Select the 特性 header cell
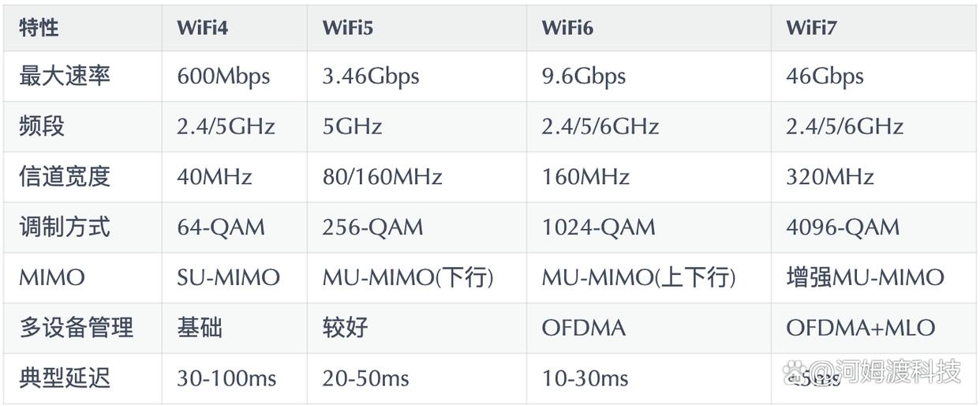The width and height of the screenshot is (980, 406). pos(39,28)
